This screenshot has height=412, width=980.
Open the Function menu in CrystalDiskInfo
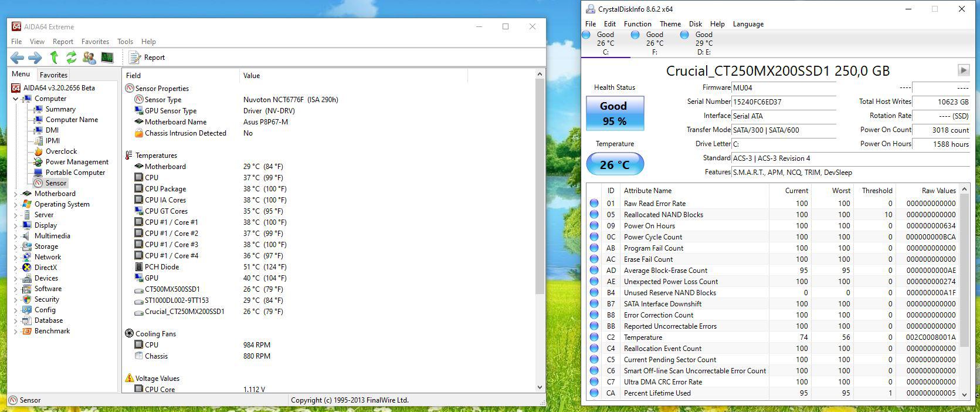(x=637, y=24)
